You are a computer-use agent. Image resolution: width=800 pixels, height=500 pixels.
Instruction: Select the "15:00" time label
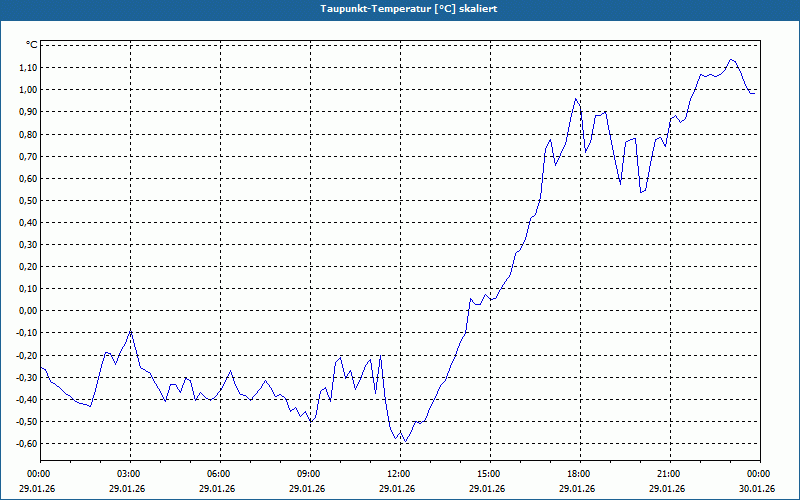490,473
